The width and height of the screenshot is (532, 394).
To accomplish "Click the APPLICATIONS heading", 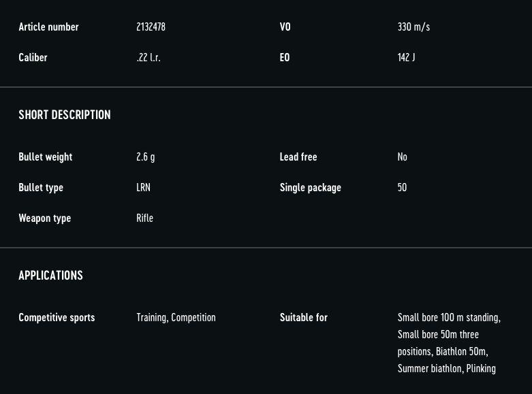I will [x=50, y=275].
